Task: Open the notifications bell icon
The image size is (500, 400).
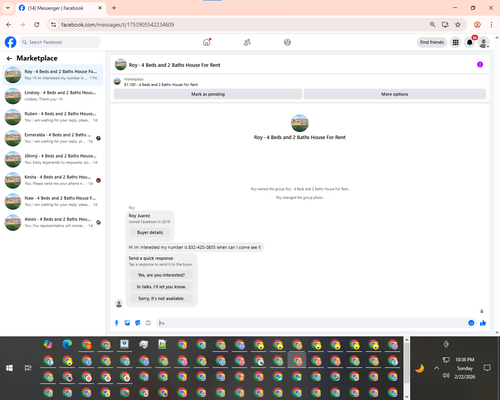Action: coord(470,42)
